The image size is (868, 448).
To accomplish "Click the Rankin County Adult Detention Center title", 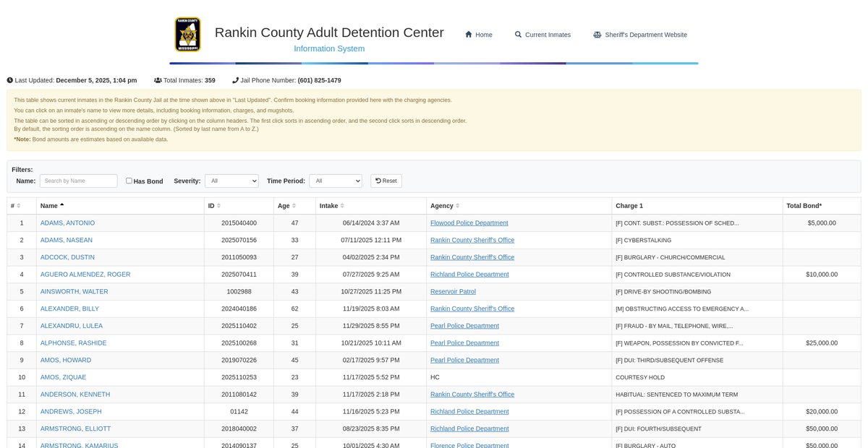I will pyautogui.click(x=329, y=33).
